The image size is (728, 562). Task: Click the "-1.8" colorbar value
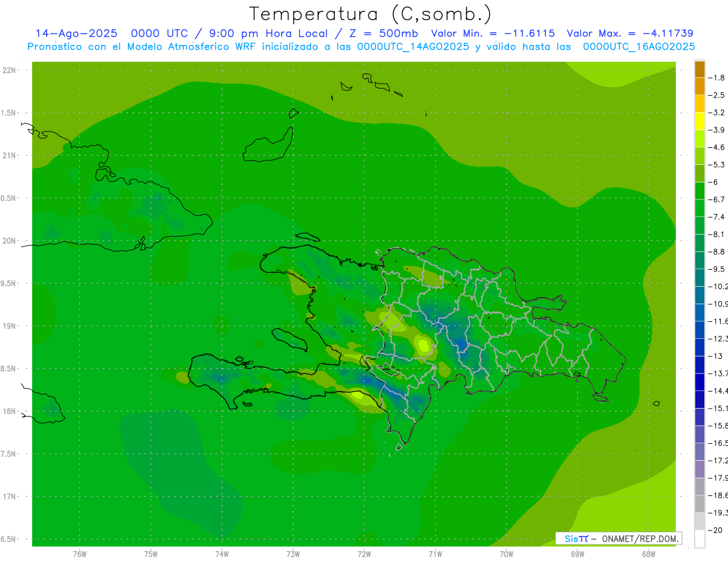point(717,78)
